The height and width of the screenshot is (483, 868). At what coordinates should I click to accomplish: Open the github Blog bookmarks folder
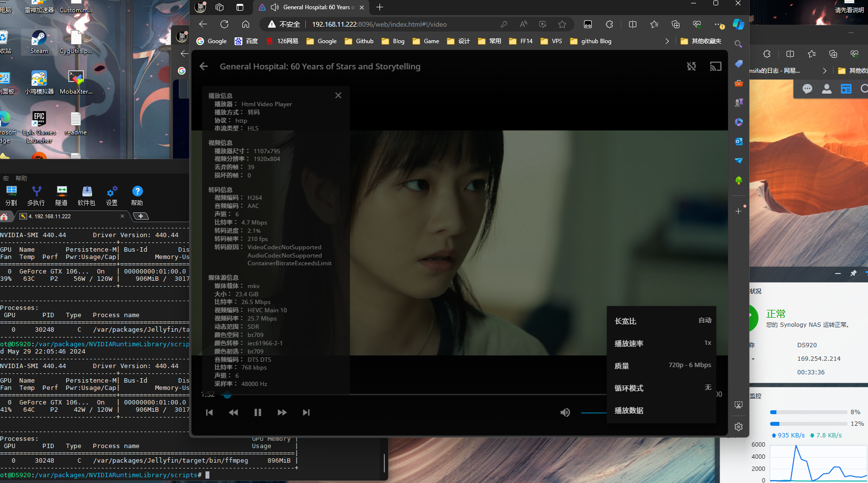coord(591,41)
